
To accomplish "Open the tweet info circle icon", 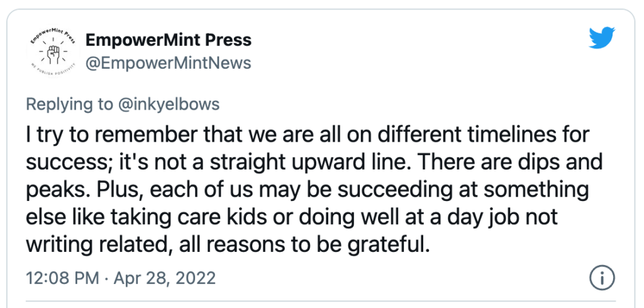I will (602, 278).
